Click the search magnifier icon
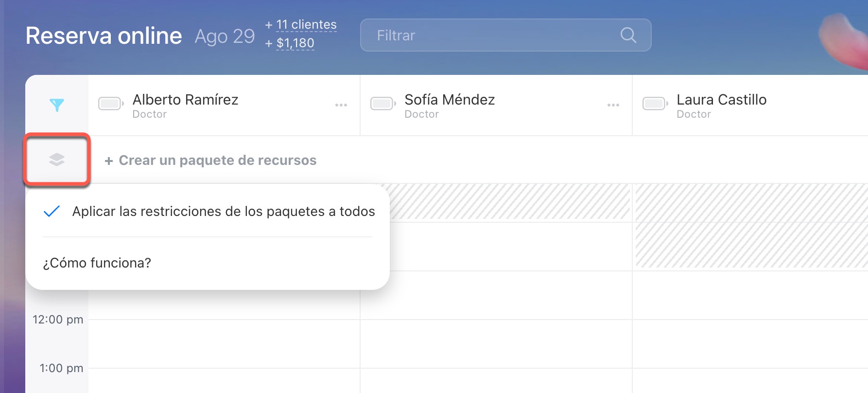The height and width of the screenshot is (393, 868). coord(628,35)
